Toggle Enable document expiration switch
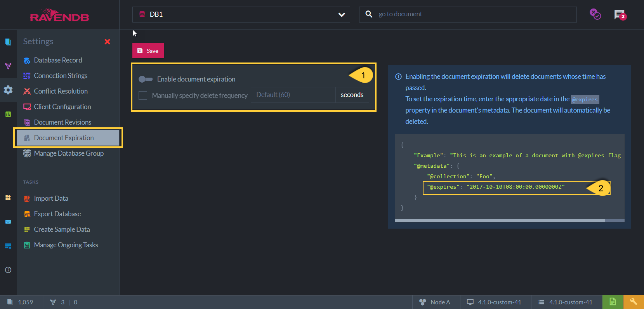The width and height of the screenshot is (644, 309). click(146, 79)
